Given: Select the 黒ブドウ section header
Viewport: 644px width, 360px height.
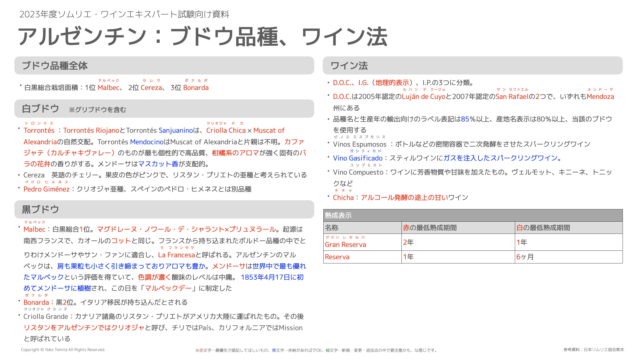Looking at the screenshot, I should coord(164,209).
